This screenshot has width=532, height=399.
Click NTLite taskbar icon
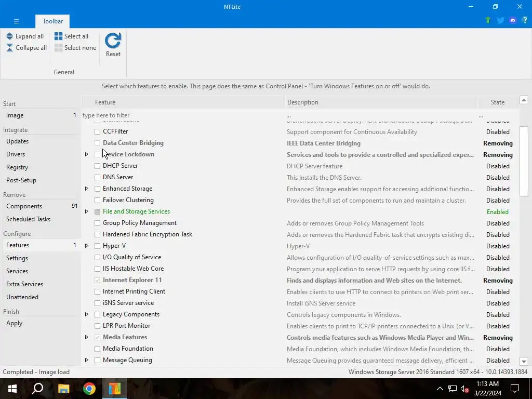(115, 389)
